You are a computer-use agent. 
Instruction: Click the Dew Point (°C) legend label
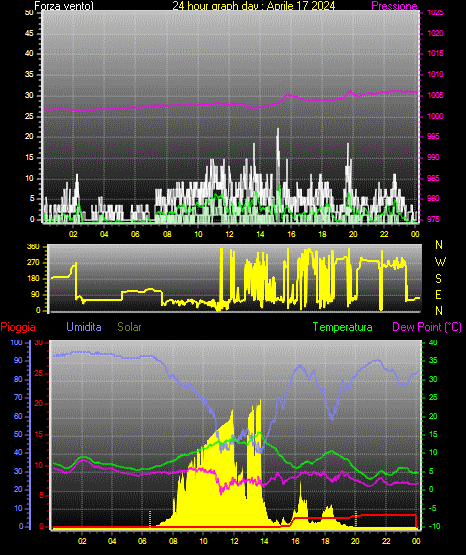427,327
